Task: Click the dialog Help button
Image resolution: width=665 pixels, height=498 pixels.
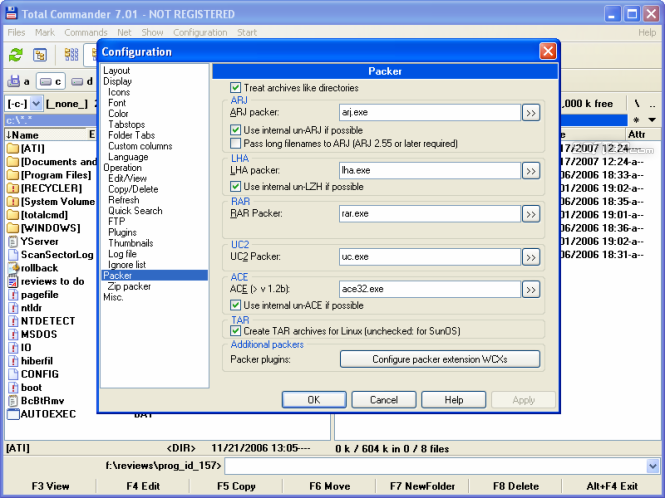Action: [x=454, y=400]
